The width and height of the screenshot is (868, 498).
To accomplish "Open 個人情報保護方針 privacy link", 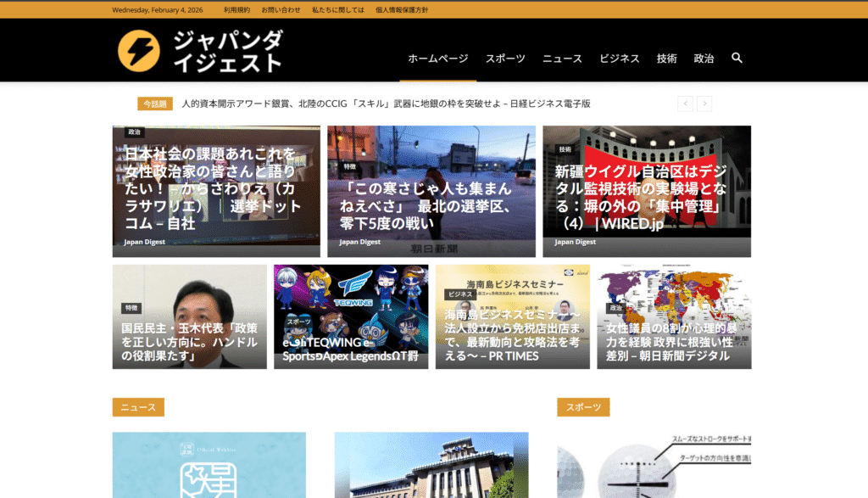I will pos(401,10).
